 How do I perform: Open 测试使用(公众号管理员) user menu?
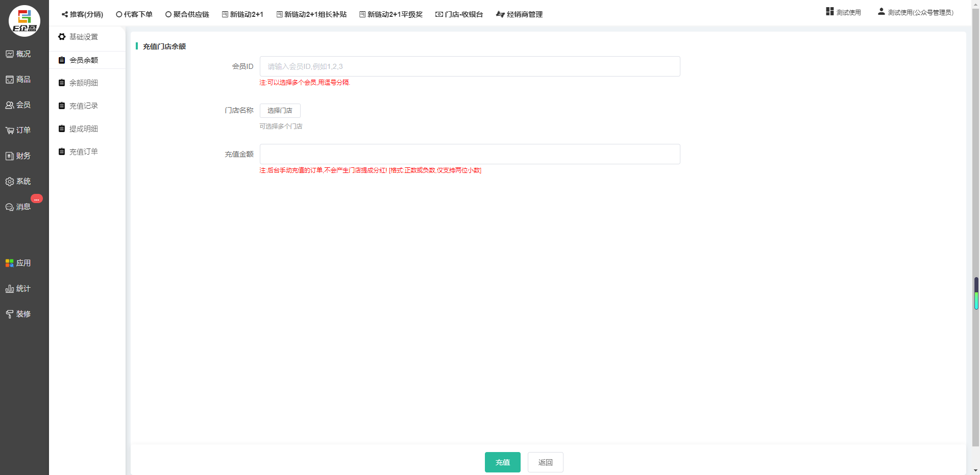click(x=915, y=12)
